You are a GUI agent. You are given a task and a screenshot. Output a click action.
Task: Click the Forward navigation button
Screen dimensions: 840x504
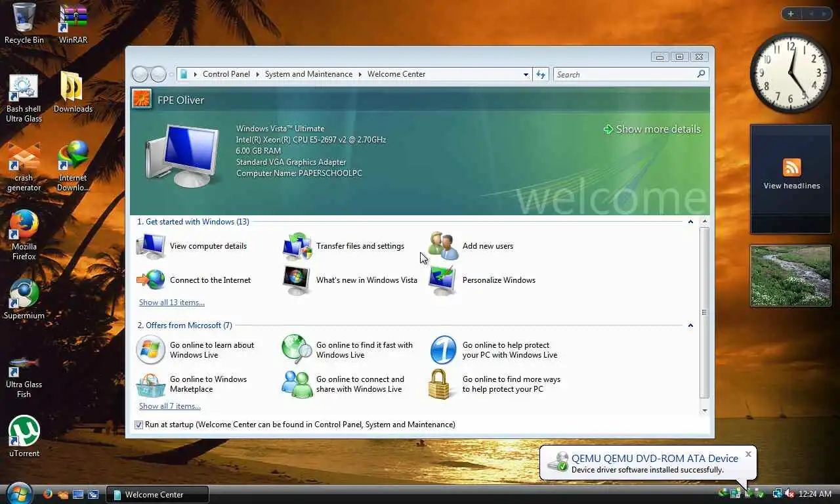(x=158, y=74)
